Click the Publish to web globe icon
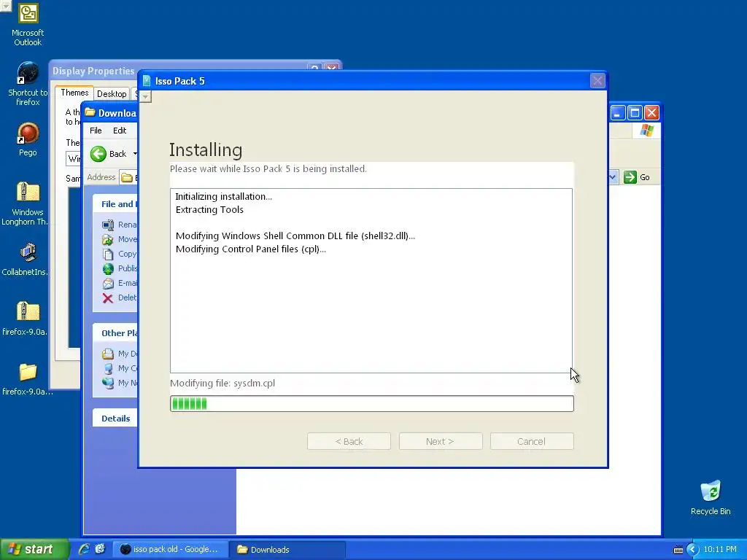The height and width of the screenshot is (560, 747). [x=108, y=268]
